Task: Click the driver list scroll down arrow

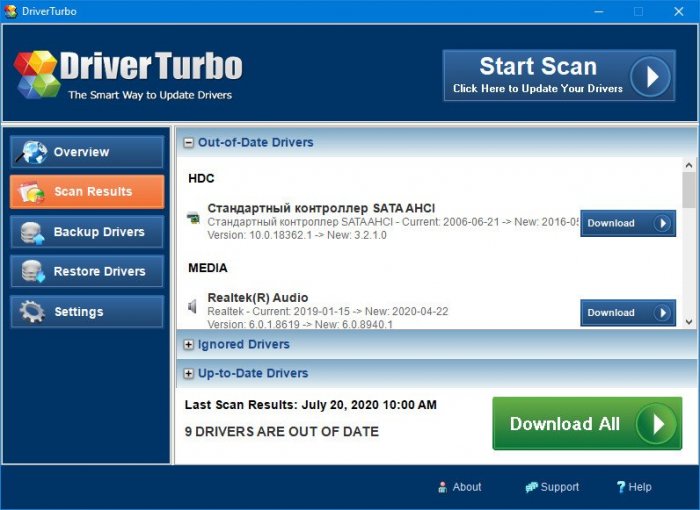Action: point(689,322)
